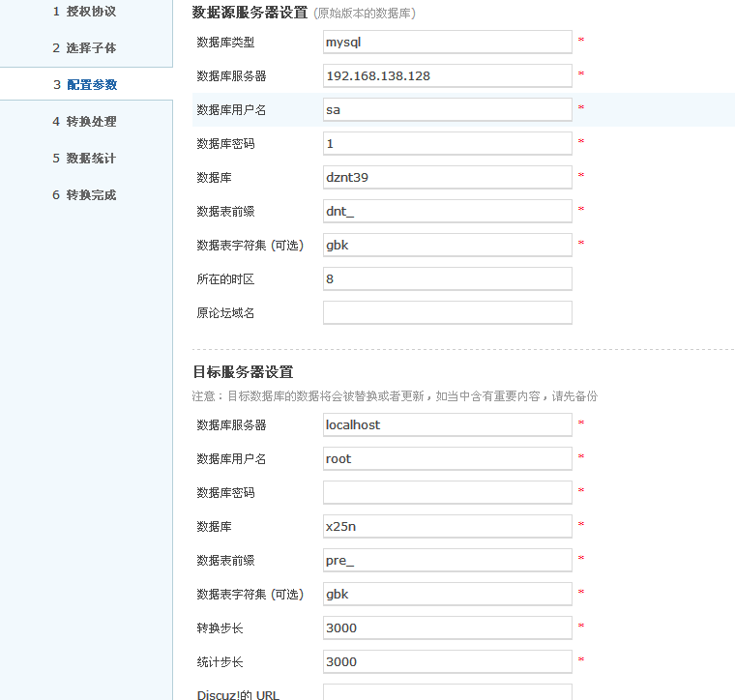Screen dimensions: 735x700
Task: Click the Discuz!的 URL label
Action: pos(238,695)
